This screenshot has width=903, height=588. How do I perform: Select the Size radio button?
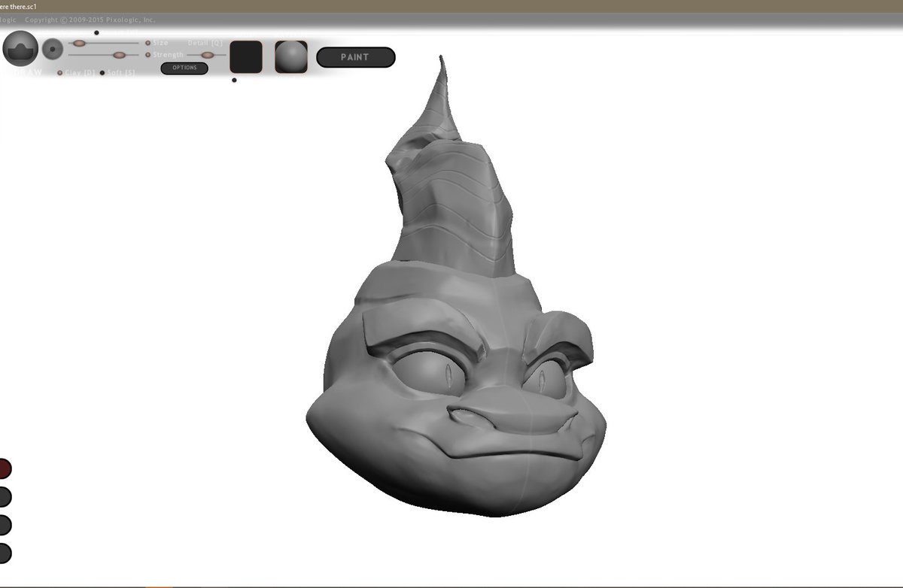147,42
